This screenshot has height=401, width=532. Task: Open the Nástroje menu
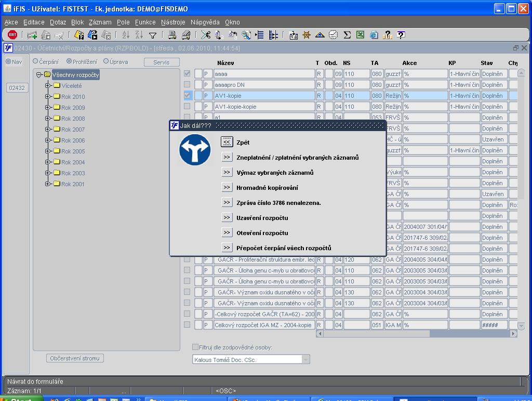(173, 22)
